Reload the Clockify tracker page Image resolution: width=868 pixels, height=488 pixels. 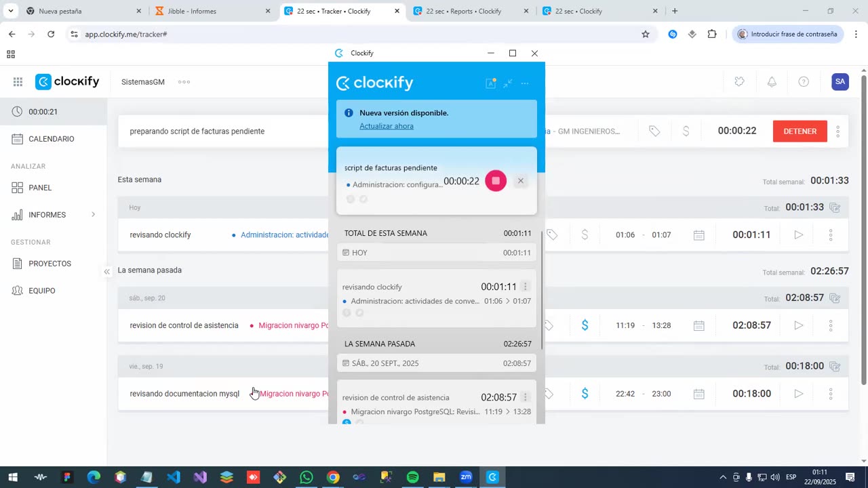point(51,34)
